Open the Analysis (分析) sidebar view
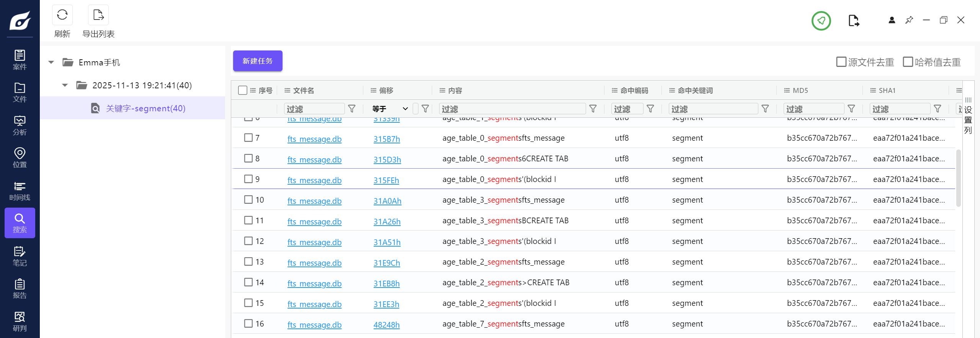The width and height of the screenshot is (980, 338). [x=20, y=125]
